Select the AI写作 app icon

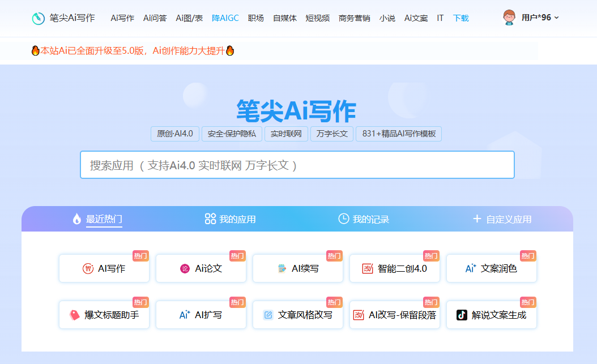[x=89, y=268]
